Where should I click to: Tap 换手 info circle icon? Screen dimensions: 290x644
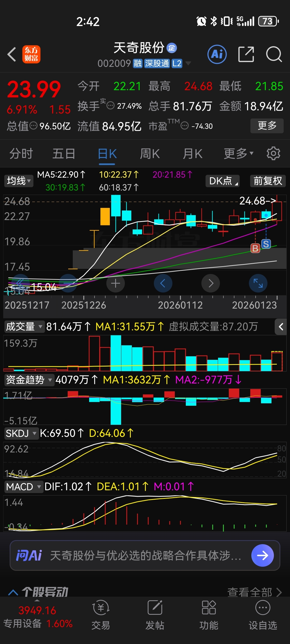[111, 105]
